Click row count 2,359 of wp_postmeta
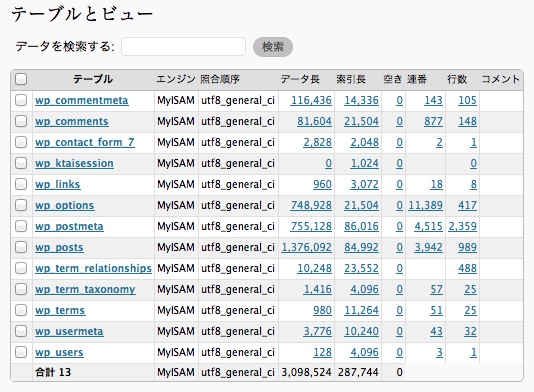This screenshot has height=392, width=534. tap(462, 226)
